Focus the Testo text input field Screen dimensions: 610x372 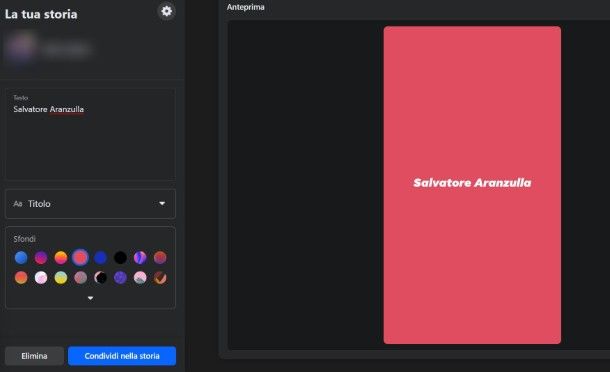[x=90, y=134]
